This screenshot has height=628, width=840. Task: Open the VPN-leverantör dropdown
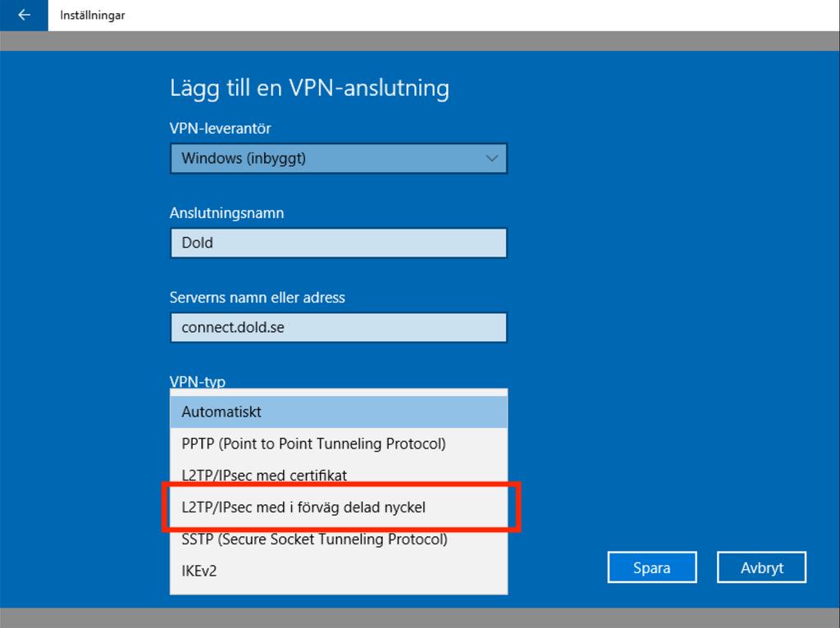point(339,158)
